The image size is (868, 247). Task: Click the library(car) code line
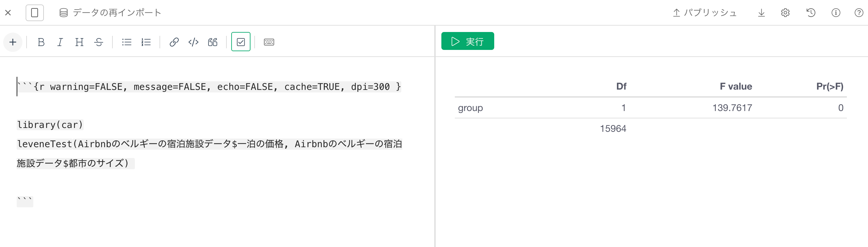pyautogui.click(x=50, y=125)
